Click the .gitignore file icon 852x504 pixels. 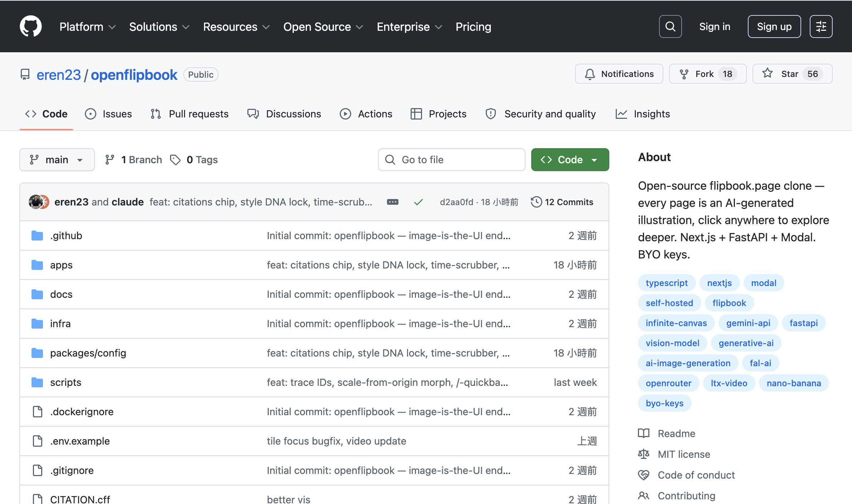click(37, 470)
